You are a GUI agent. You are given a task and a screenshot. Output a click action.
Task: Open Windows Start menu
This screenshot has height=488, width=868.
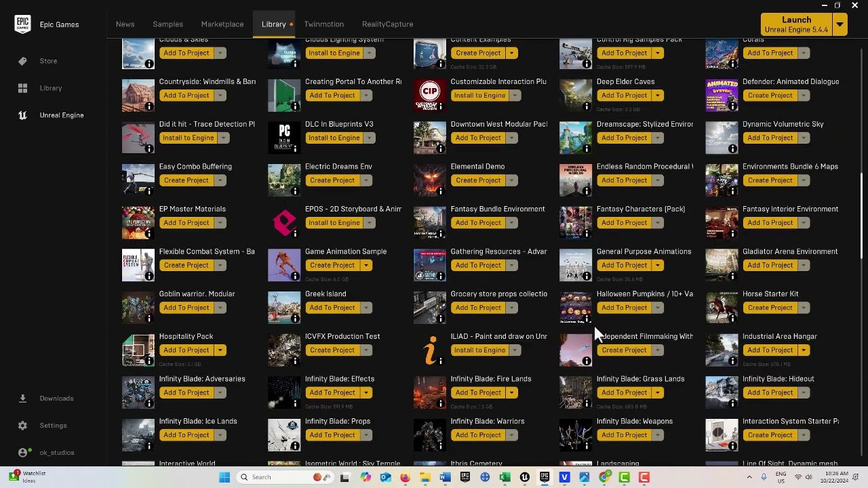pos(224,477)
